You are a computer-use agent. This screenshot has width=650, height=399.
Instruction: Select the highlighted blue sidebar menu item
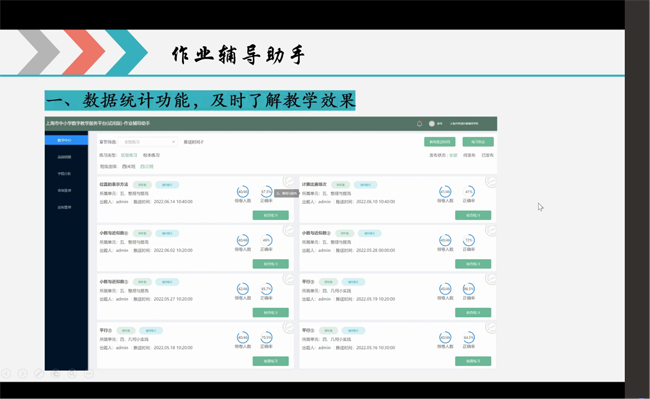[66, 140]
